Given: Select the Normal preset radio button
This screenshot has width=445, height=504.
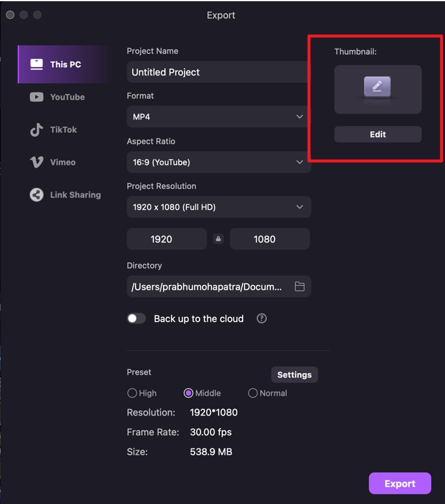Looking at the screenshot, I should pos(253,393).
